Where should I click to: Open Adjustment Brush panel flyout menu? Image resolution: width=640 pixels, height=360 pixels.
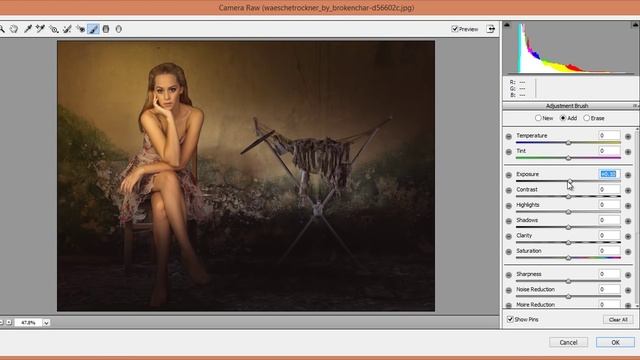pyautogui.click(x=636, y=106)
